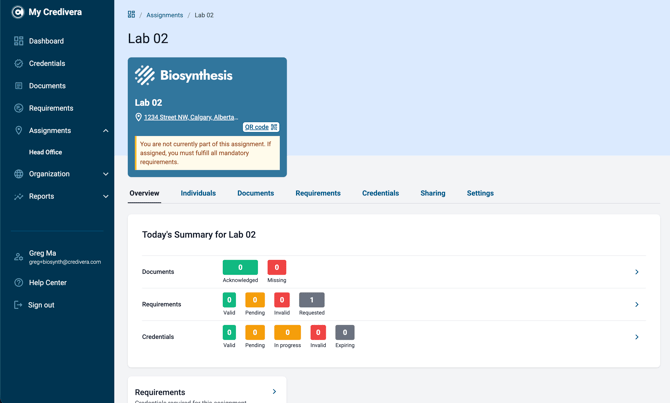Switch to the Settings tab

[480, 193]
